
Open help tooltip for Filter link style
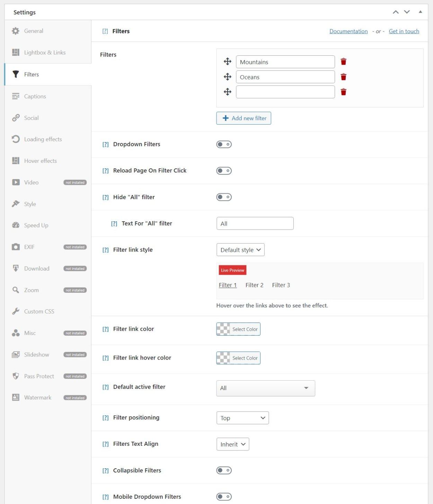106,250
